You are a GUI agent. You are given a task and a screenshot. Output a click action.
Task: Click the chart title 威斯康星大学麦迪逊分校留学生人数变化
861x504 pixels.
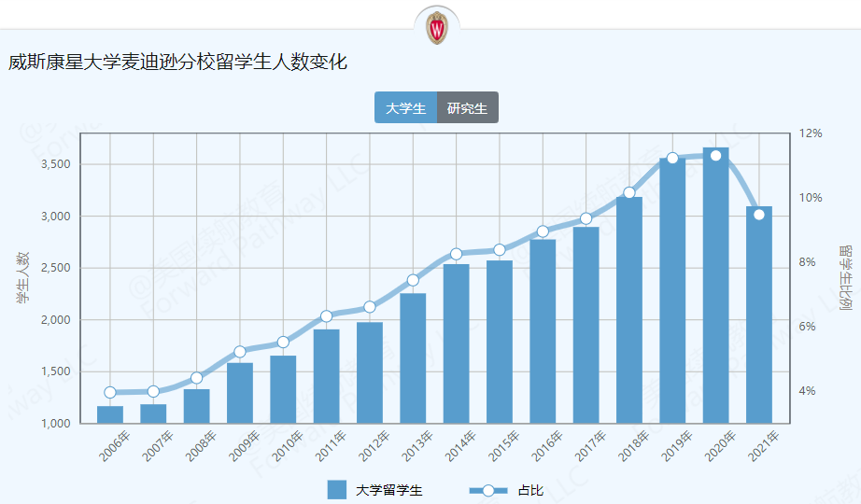tap(178, 62)
